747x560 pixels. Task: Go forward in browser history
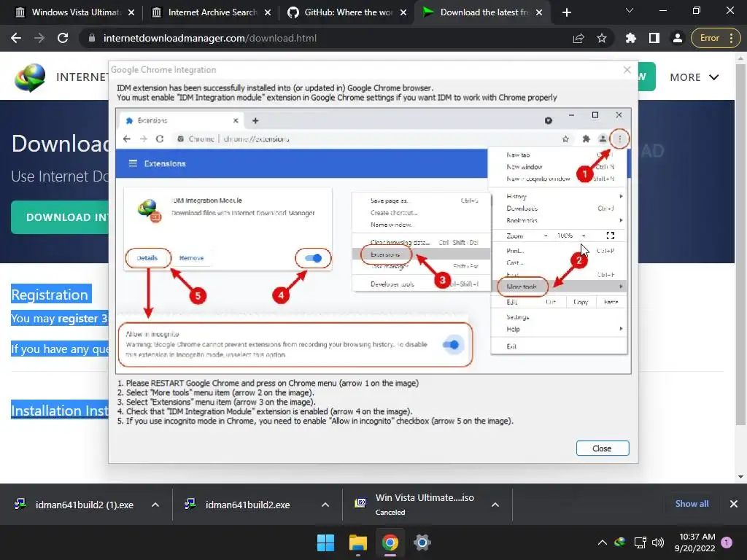39,38
